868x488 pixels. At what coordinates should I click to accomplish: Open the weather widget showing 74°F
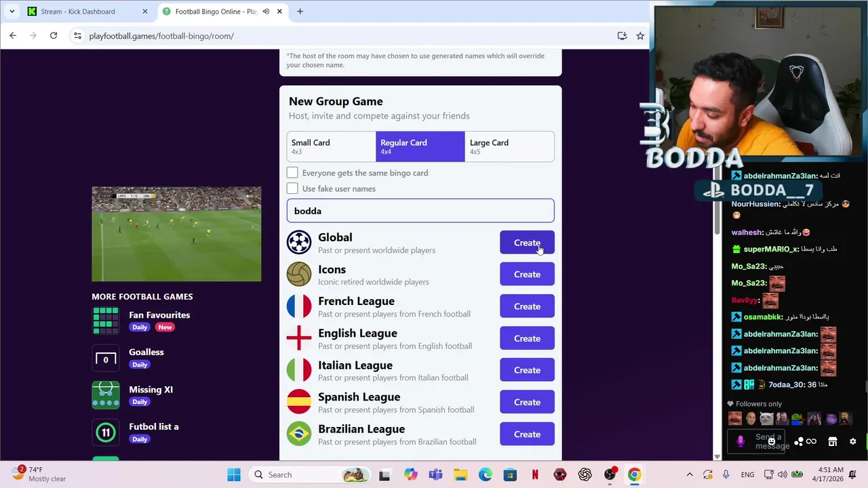39,474
